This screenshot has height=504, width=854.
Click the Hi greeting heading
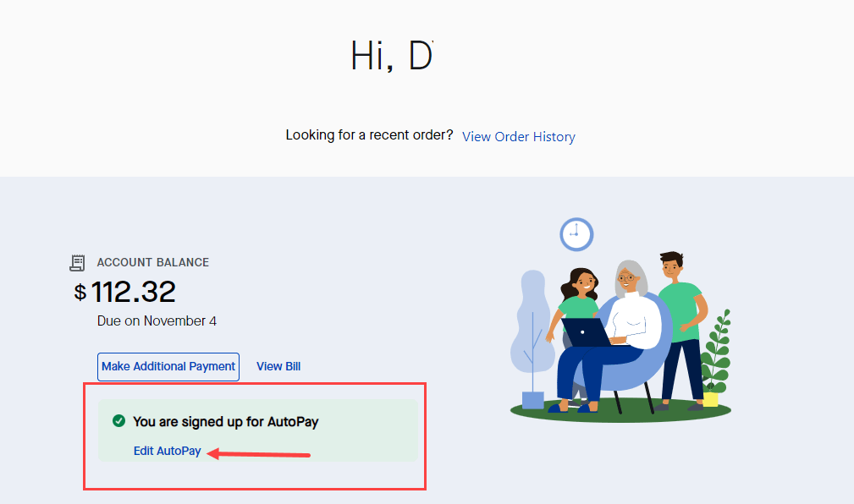click(392, 56)
